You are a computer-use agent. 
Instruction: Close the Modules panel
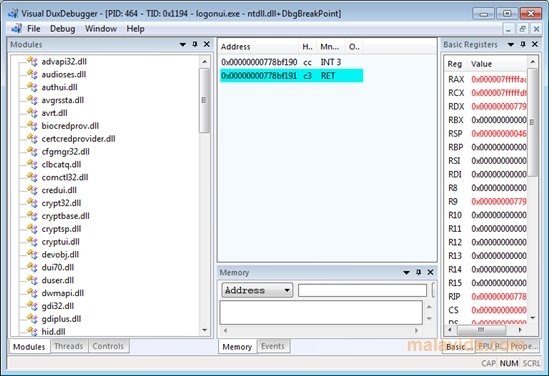point(207,44)
